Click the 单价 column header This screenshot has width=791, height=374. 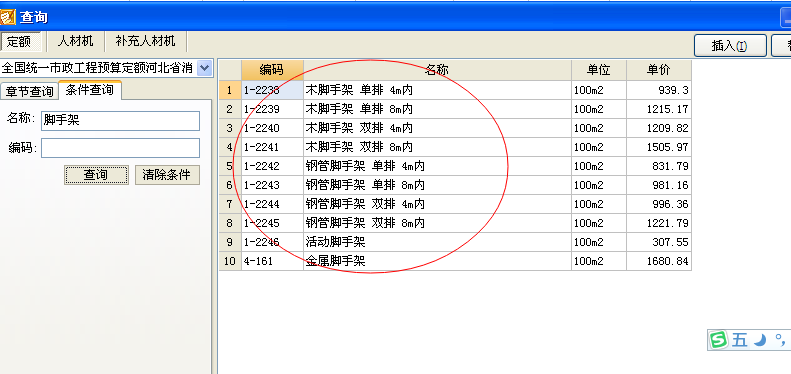[659, 70]
